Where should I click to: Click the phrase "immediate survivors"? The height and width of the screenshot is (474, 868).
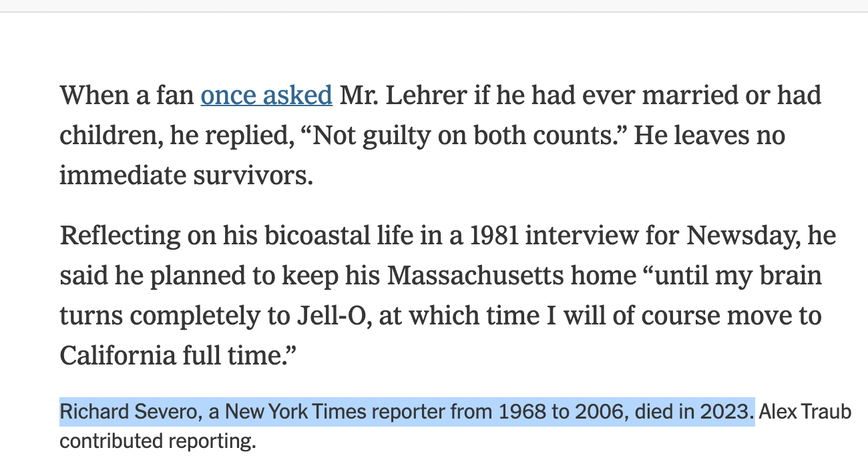tap(186, 175)
